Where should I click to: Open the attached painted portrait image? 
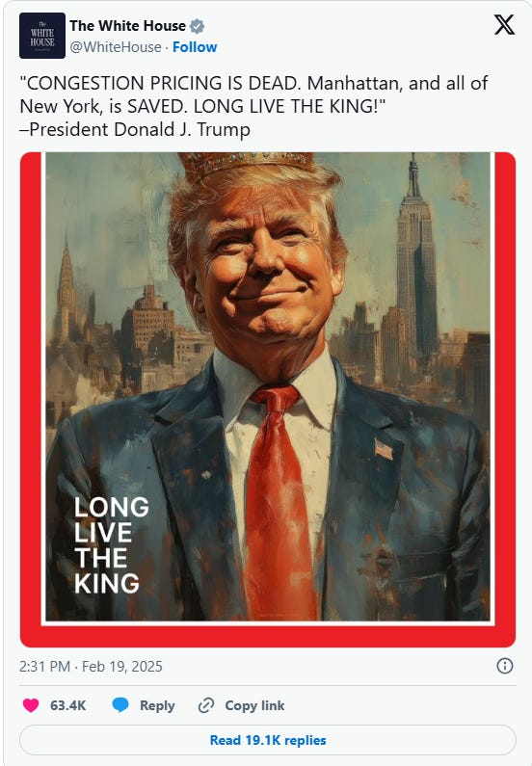coord(268,400)
